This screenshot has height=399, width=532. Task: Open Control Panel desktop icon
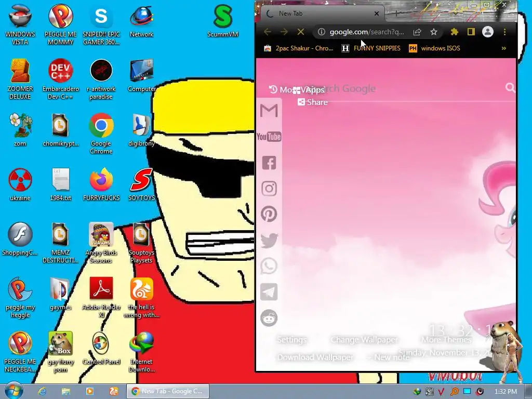101,348
